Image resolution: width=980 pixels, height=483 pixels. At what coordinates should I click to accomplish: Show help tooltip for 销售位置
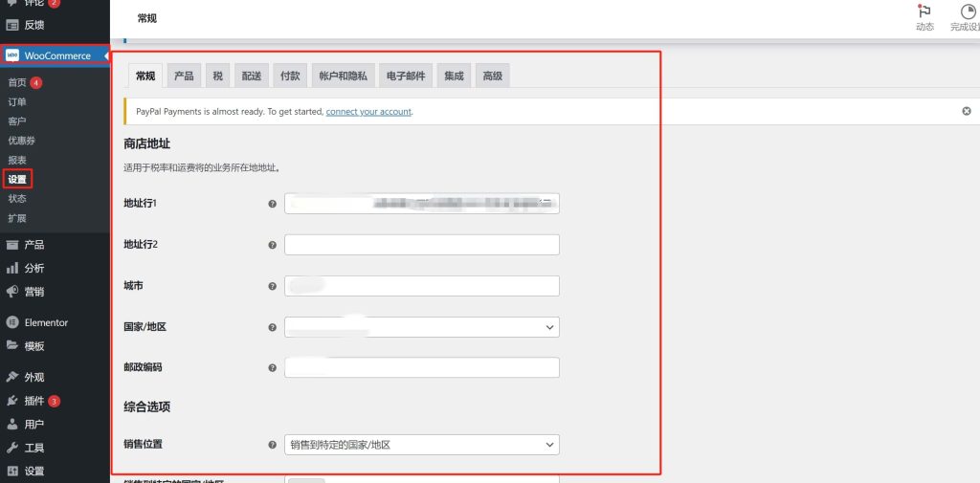pyautogui.click(x=272, y=445)
